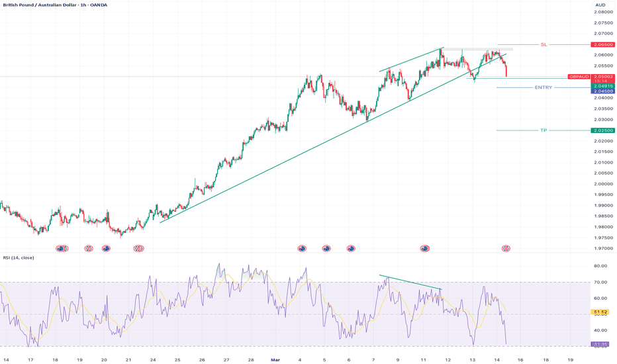The width and height of the screenshot is (617, 364).
Task: Select the RSI (14, close) indicator label
Action: pos(19,257)
